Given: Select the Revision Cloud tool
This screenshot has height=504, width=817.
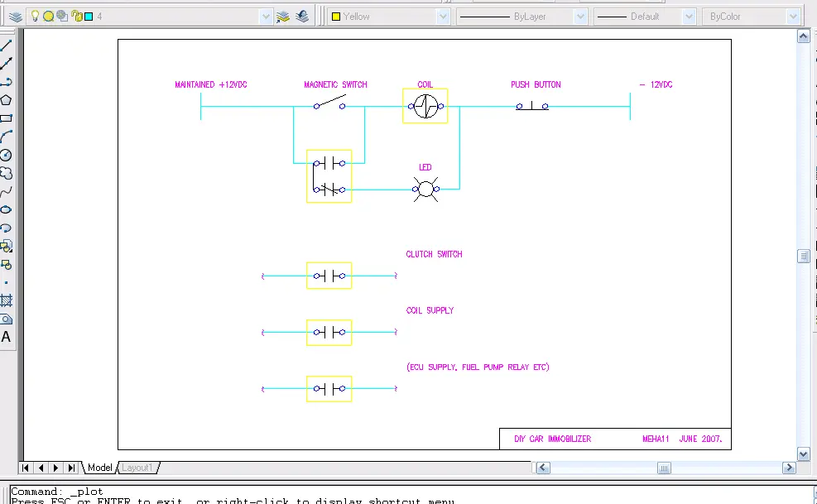Looking at the screenshot, I should (x=6, y=173).
